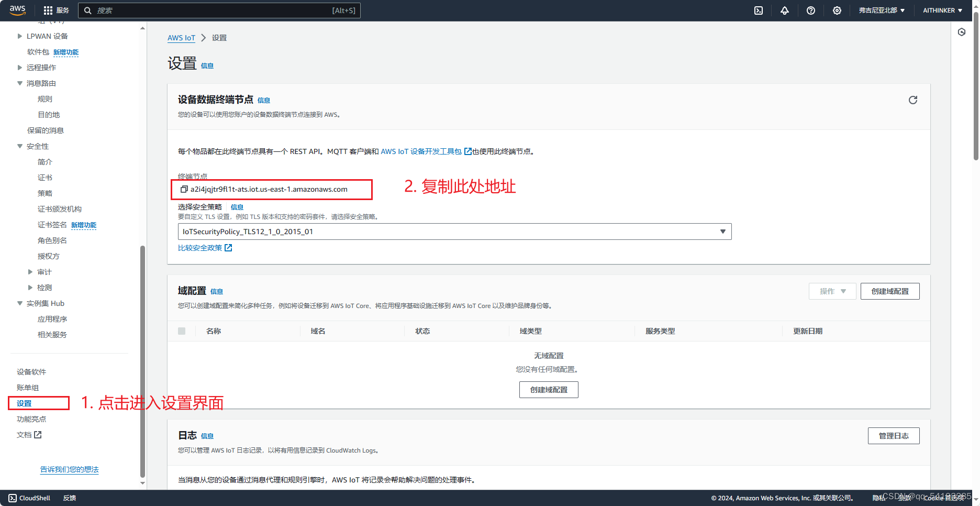Click the 更新日期 column header
The image size is (980, 506).
pyautogui.click(x=808, y=331)
